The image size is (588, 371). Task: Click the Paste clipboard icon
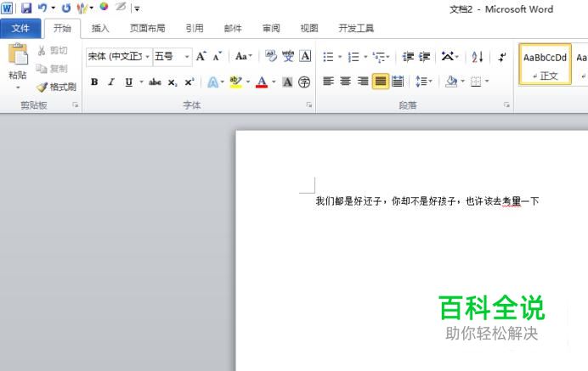(18, 54)
